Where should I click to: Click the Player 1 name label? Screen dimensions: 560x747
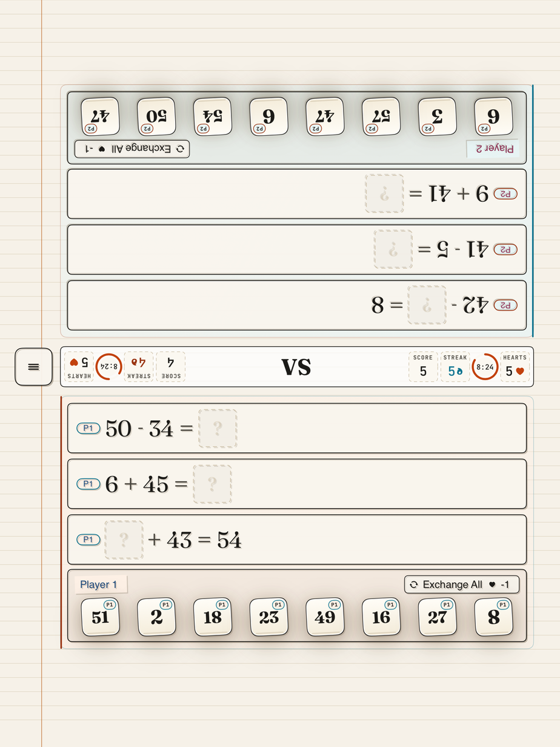pos(101,585)
